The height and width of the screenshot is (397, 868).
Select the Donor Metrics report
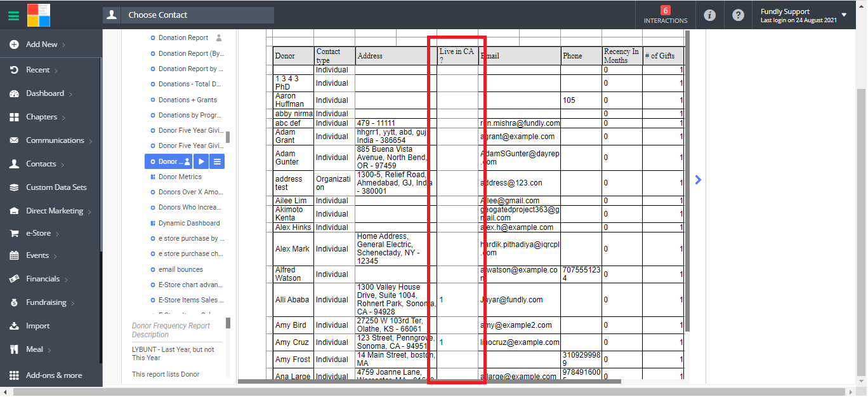click(x=180, y=177)
